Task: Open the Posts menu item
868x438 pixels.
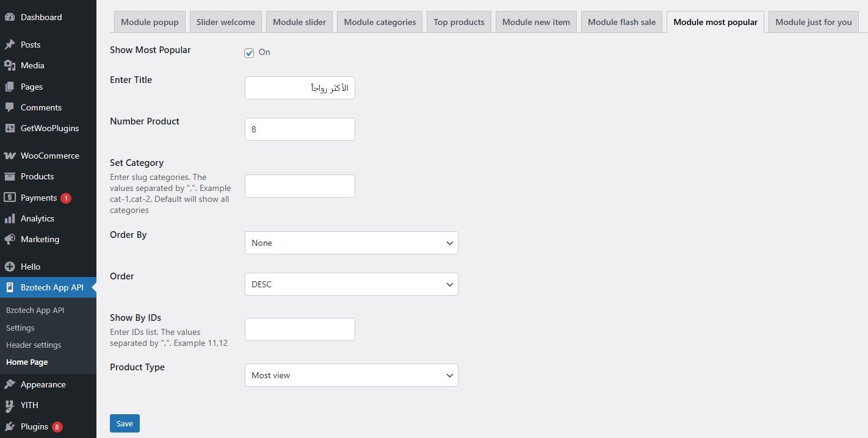Action: (48, 45)
